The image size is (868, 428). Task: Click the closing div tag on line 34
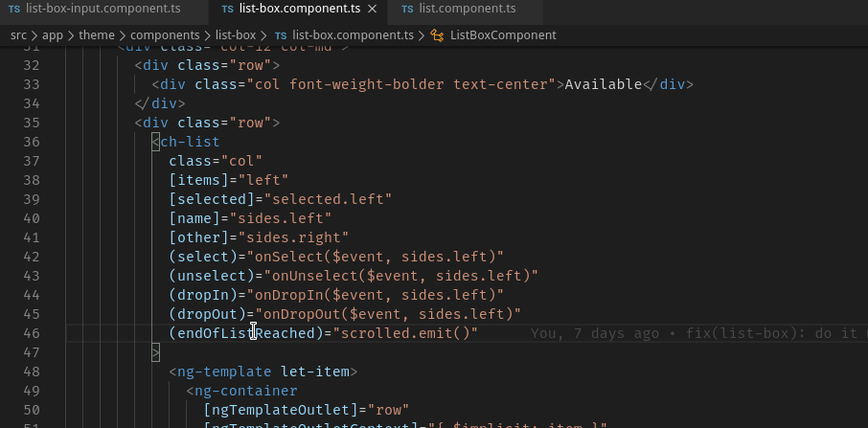point(160,103)
